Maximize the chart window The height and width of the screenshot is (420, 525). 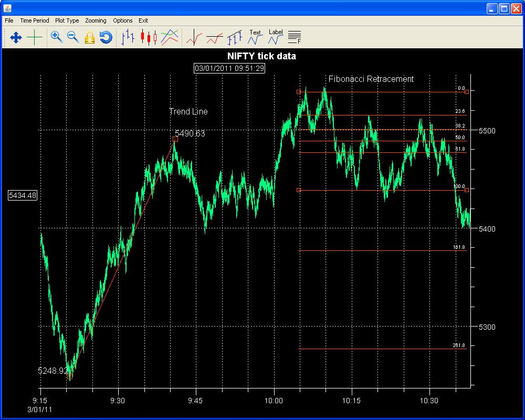pyautogui.click(x=504, y=8)
